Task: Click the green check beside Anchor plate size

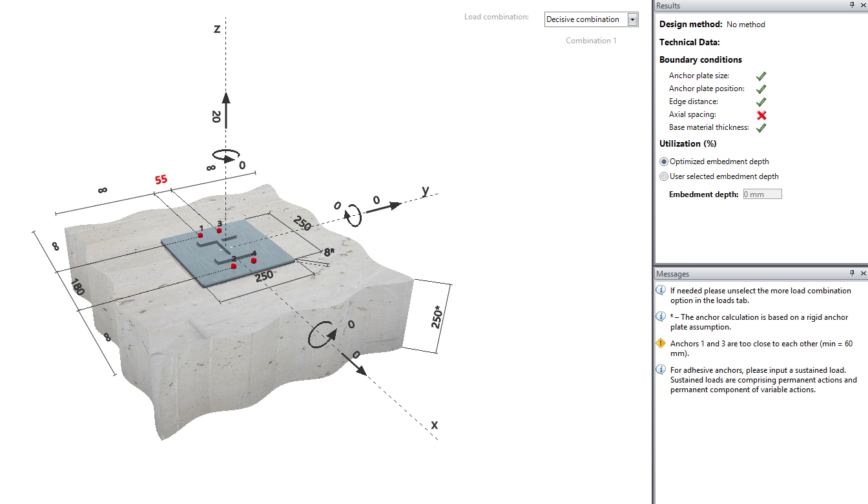Action: (761, 76)
